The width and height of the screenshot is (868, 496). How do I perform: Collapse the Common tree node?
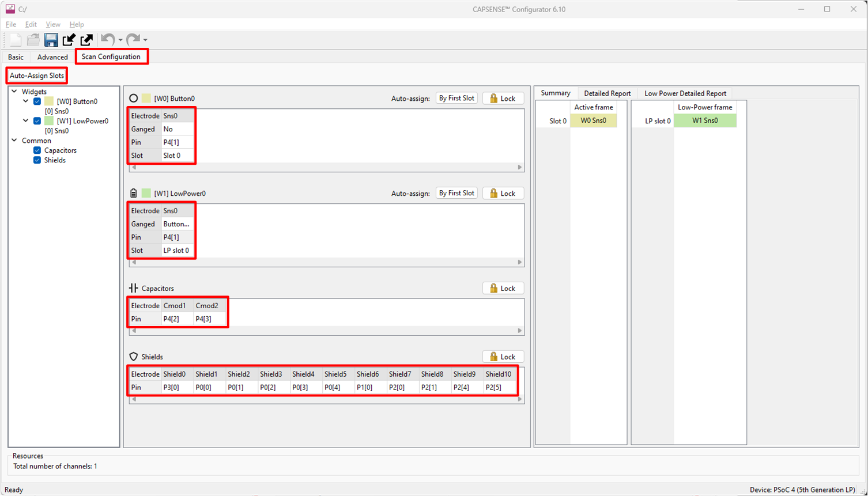14,141
